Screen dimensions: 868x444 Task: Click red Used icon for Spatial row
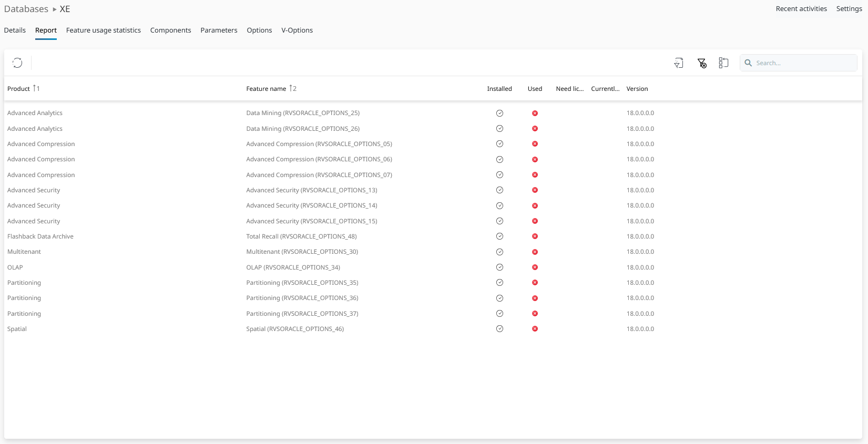click(x=535, y=329)
